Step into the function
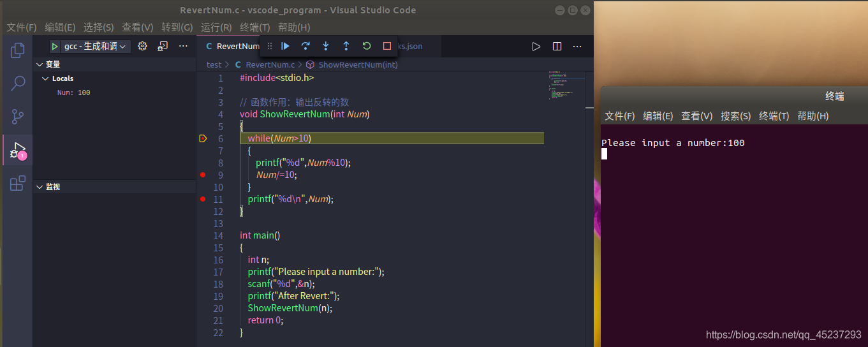This screenshot has height=347, width=868. click(326, 46)
